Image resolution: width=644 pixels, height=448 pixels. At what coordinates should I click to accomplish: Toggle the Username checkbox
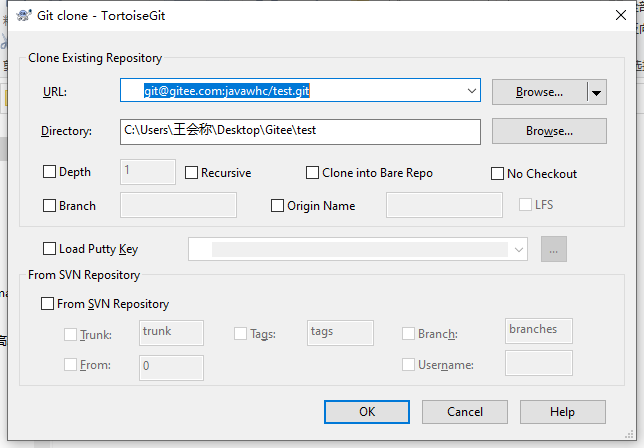tap(408, 364)
